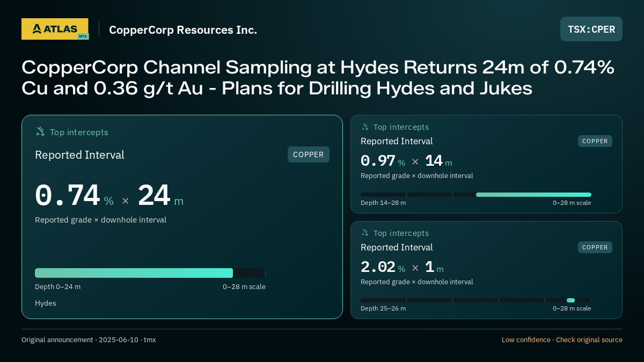Click the Depth 14–28 m depth bar
Screen dimensions: 644x362
click(476, 195)
